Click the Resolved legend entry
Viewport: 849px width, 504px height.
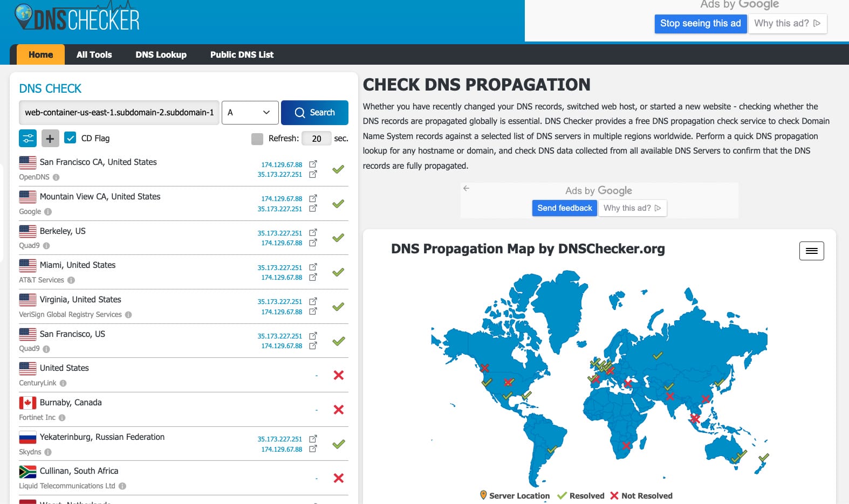pos(580,496)
